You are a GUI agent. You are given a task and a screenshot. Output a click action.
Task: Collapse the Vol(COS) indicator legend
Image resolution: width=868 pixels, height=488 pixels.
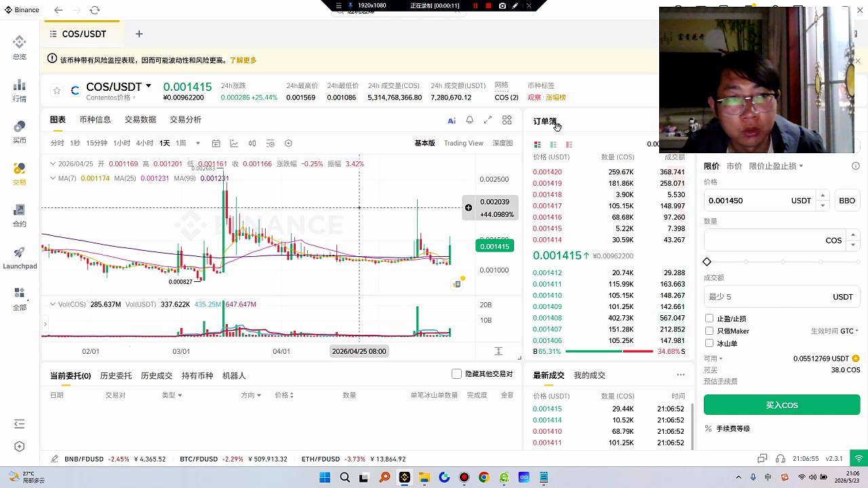point(53,304)
